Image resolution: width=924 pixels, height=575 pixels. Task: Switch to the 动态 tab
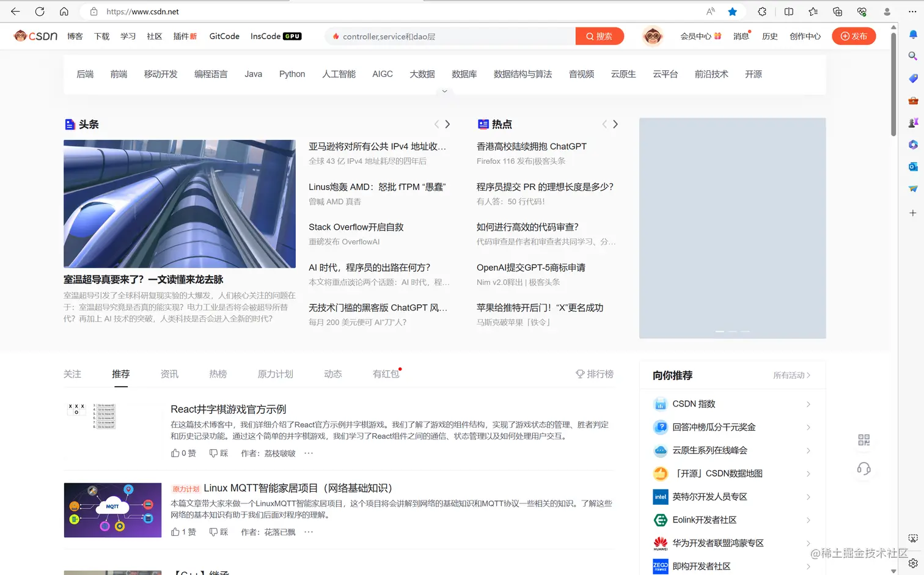[x=333, y=374]
